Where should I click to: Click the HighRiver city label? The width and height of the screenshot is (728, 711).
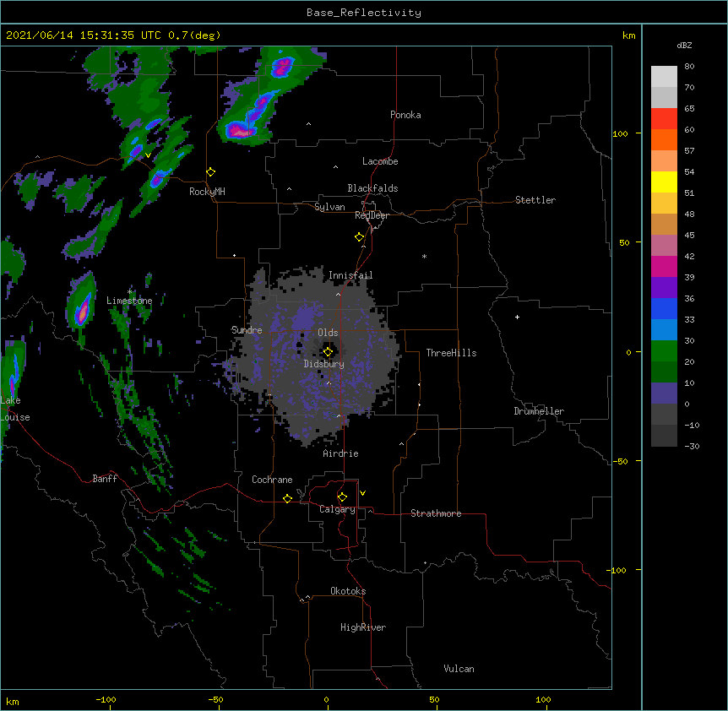click(363, 627)
